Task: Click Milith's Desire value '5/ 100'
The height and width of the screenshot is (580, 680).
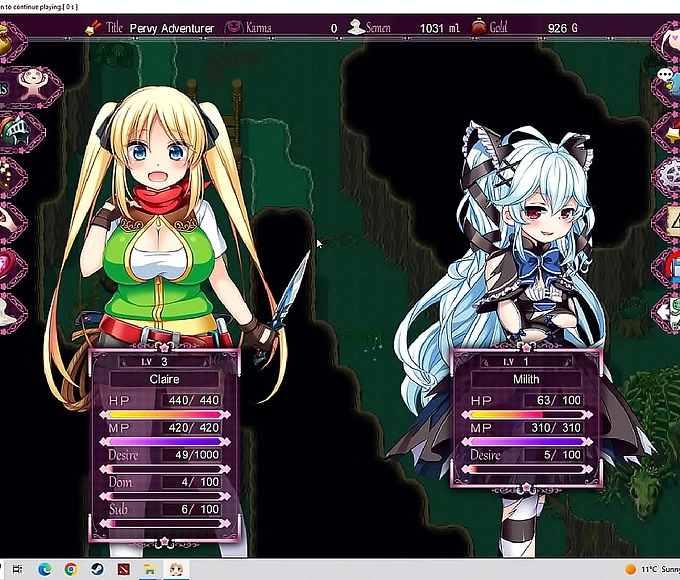Action: point(562,455)
